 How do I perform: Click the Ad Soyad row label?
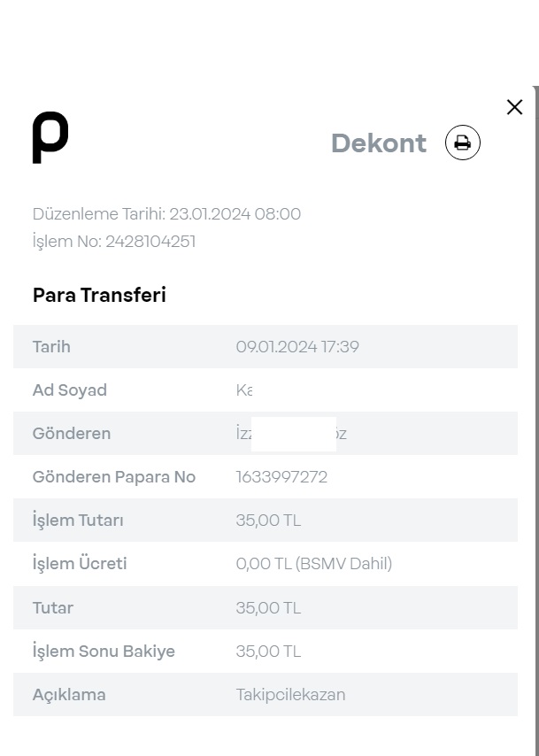point(70,390)
